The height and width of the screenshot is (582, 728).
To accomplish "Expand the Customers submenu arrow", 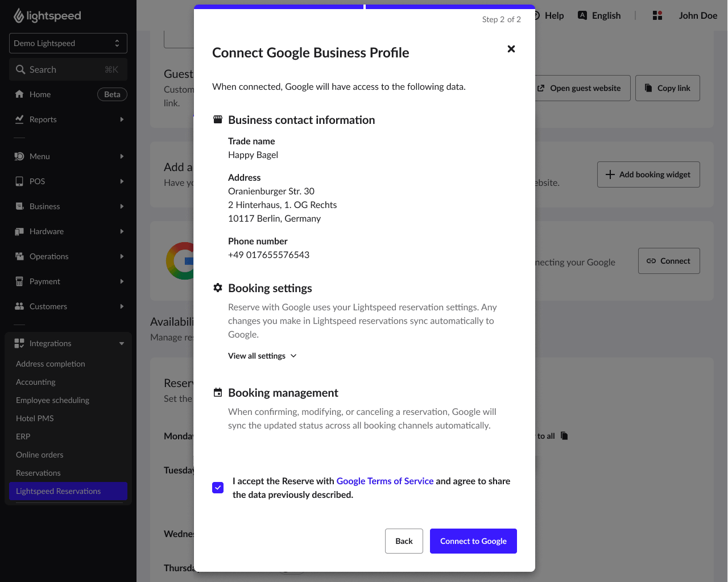I will coord(122,306).
